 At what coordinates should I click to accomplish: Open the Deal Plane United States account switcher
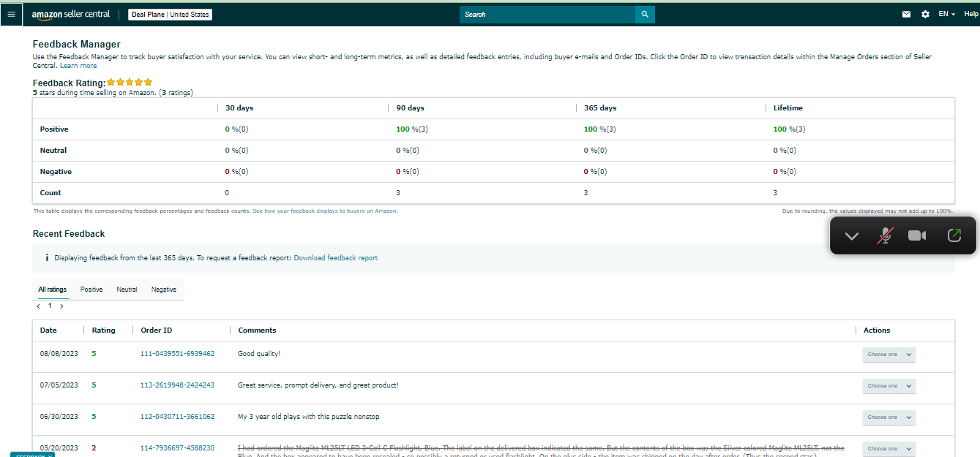[x=170, y=14]
